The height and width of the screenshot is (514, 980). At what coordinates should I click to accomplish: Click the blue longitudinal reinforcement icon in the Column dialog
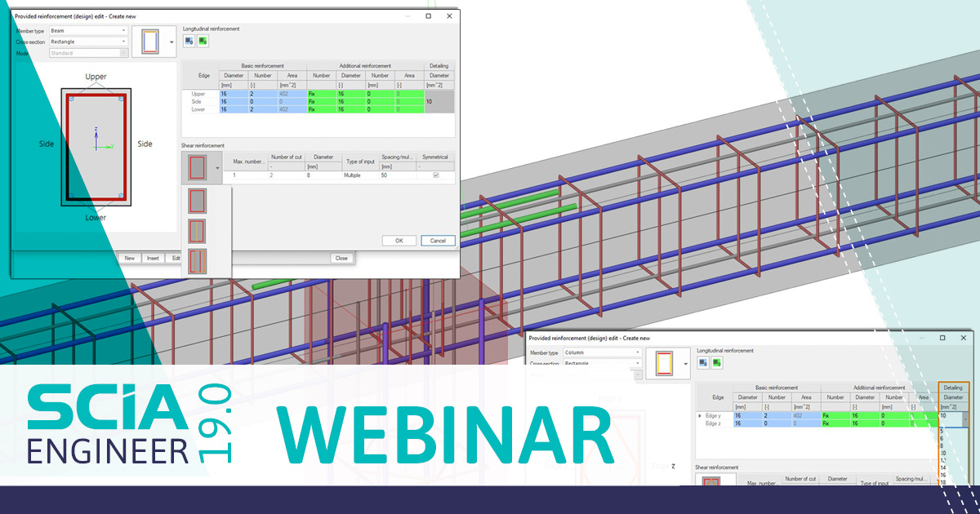[x=702, y=362]
